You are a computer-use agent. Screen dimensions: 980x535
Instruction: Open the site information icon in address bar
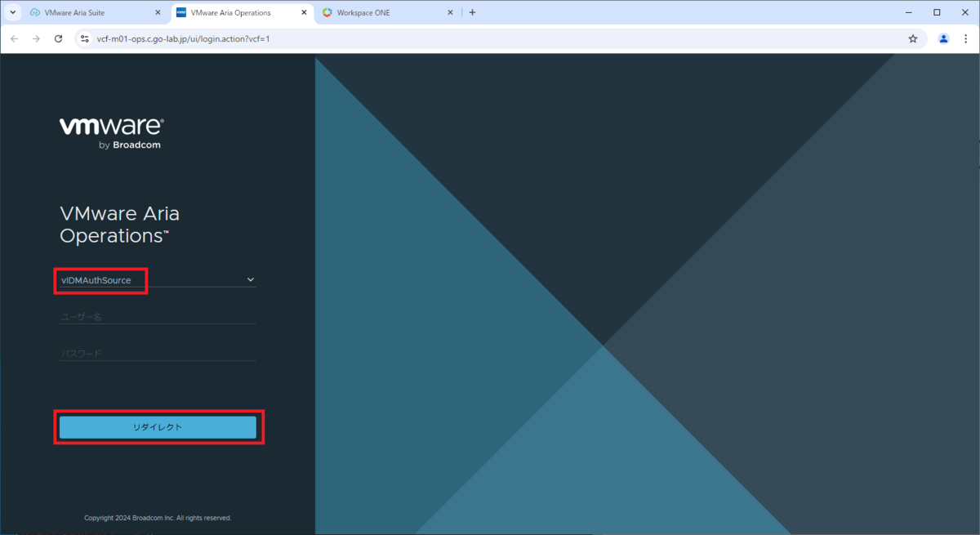pyautogui.click(x=84, y=38)
